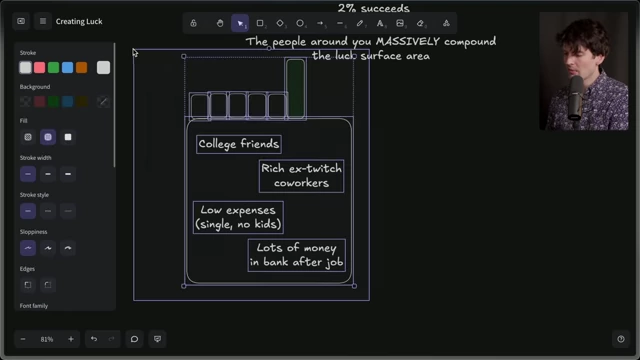Set stroke style to dotted

pos(68,211)
